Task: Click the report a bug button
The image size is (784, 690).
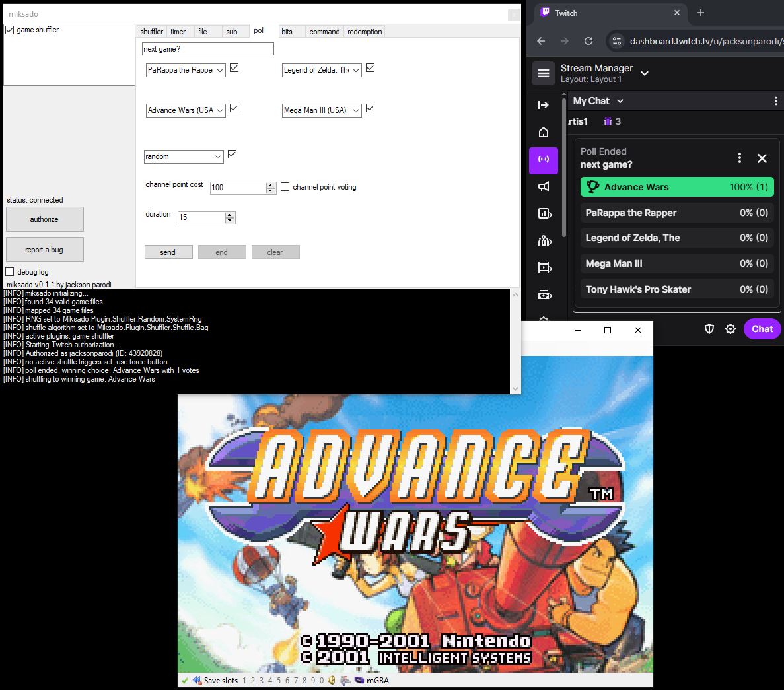Action: pos(44,250)
